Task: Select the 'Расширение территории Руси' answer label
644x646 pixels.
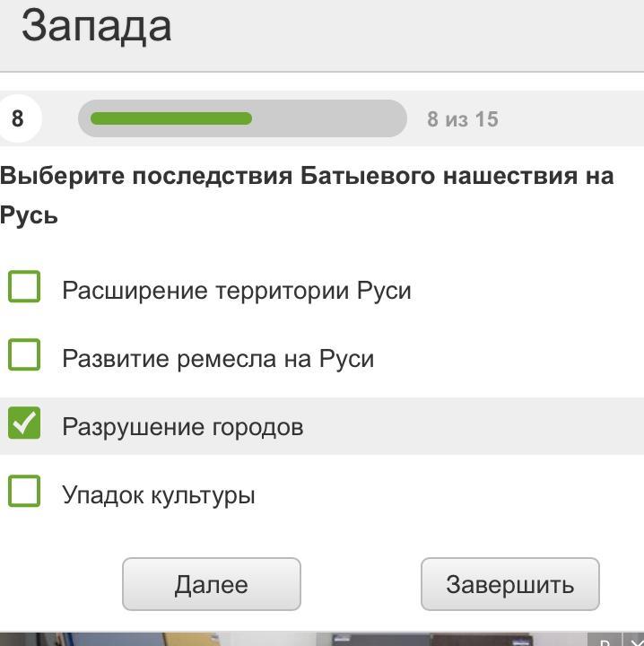Action: tap(237, 291)
